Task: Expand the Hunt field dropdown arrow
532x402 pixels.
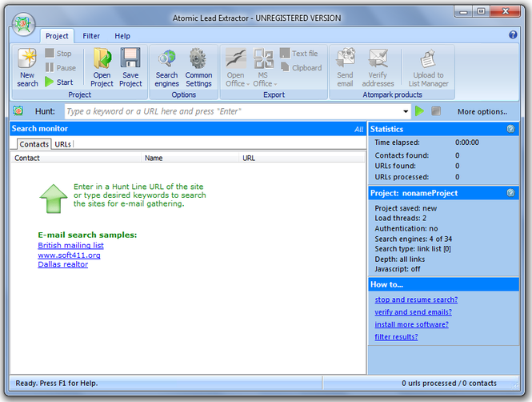Action: coord(406,111)
